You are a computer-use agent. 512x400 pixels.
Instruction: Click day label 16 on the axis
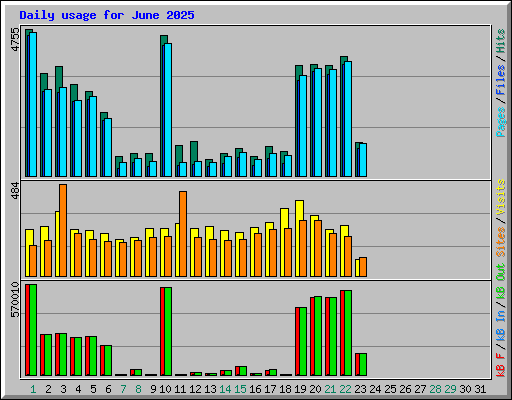click(255, 389)
